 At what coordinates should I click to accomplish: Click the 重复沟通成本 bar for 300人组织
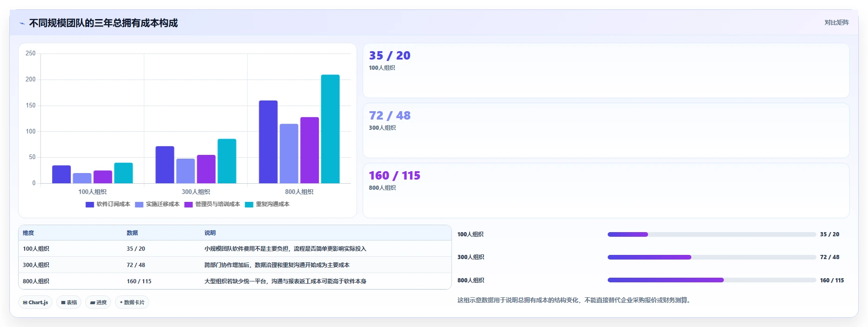click(x=227, y=161)
